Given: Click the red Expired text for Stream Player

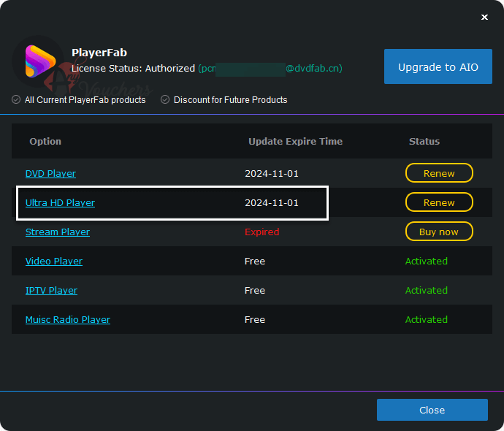Looking at the screenshot, I should click(262, 232).
